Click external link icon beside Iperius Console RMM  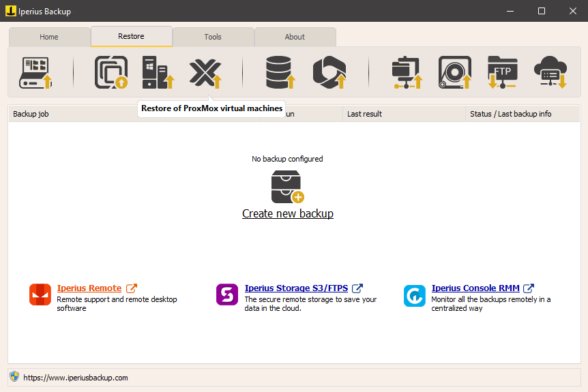click(x=529, y=288)
